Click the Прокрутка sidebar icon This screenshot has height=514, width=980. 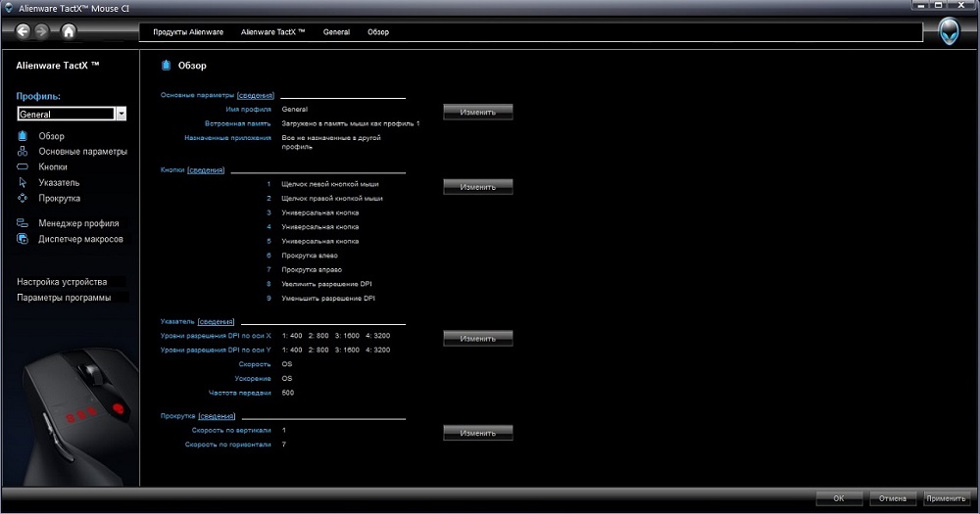point(23,198)
